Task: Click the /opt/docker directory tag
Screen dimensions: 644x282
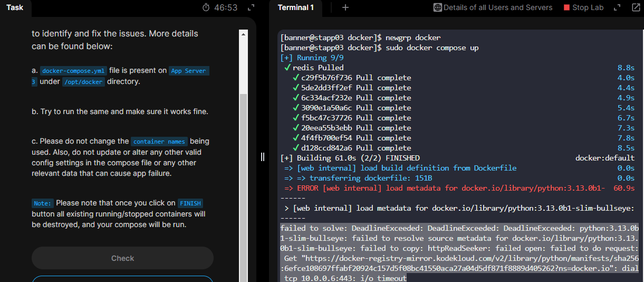Action: [83, 82]
